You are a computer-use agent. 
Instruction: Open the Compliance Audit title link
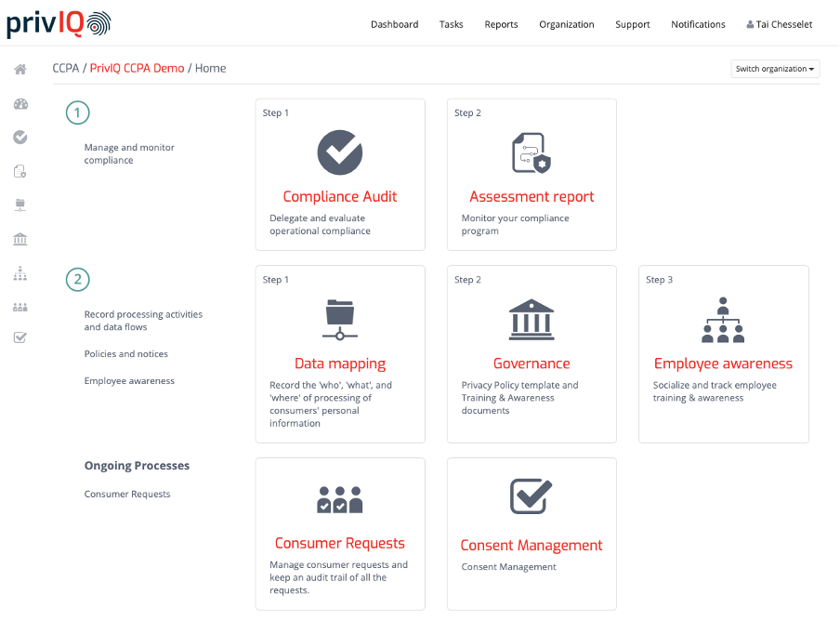340,197
